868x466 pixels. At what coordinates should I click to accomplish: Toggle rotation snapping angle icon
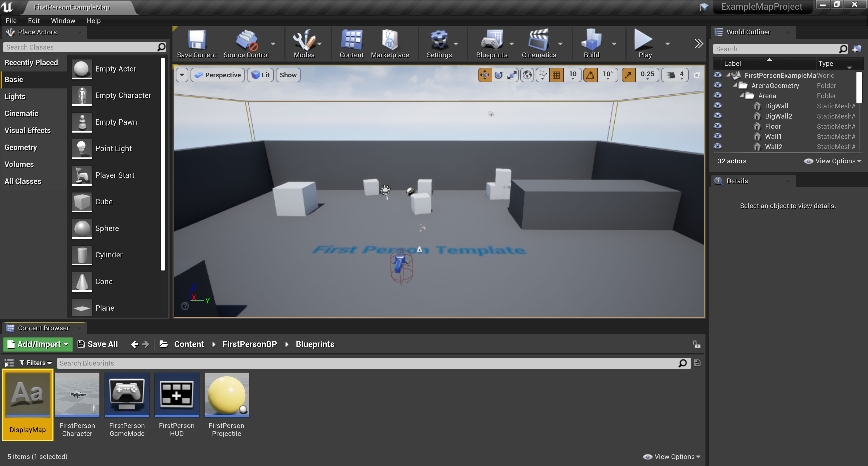tap(591, 75)
